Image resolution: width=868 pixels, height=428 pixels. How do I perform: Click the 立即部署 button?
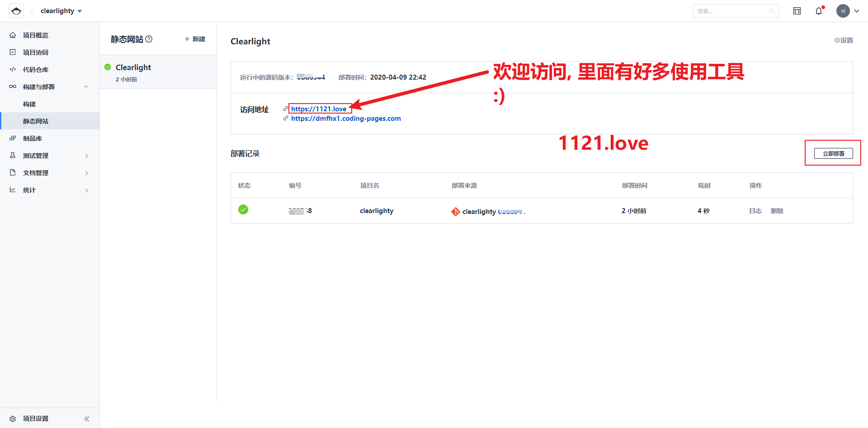(833, 153)
